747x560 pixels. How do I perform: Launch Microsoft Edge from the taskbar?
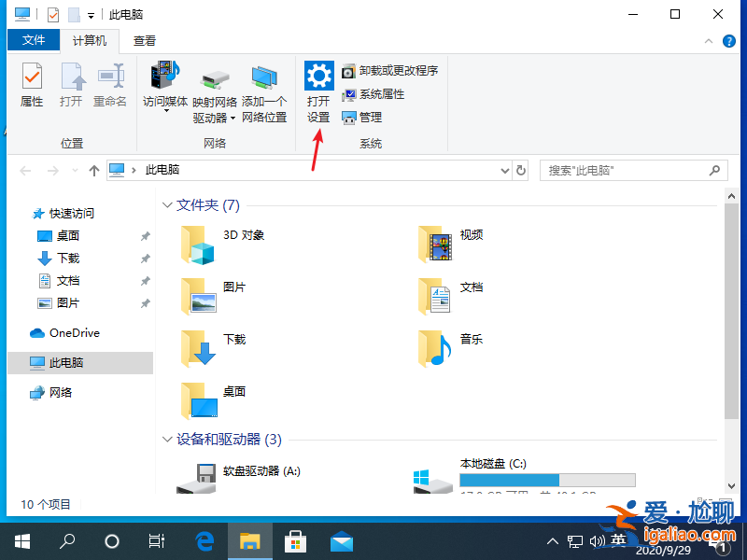(204, 539)
